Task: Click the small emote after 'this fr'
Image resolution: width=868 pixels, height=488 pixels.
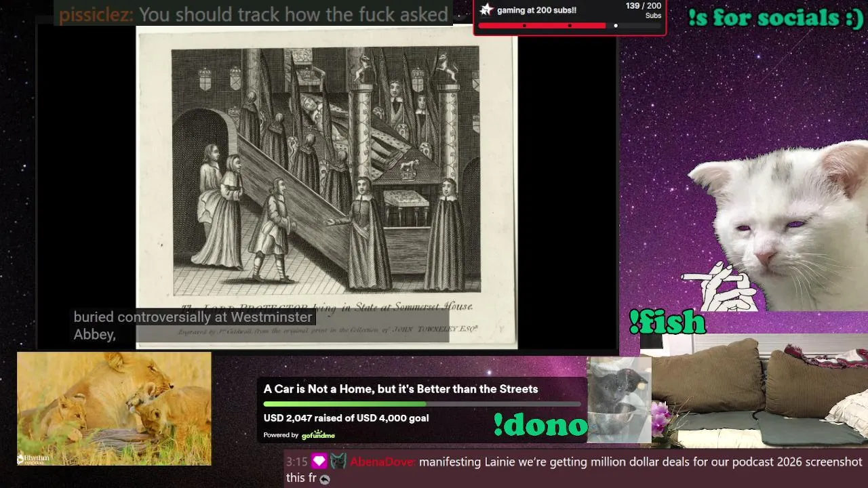Action: (325, 479)
